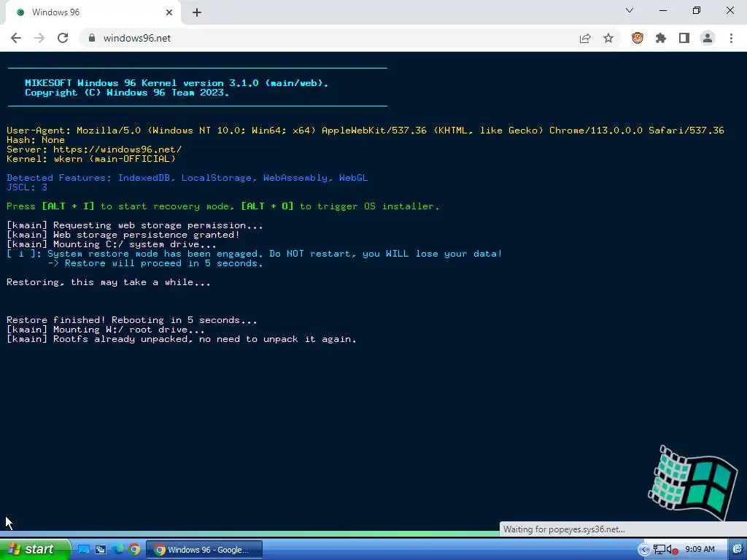Click the Detected Features line

pos(187,178)
